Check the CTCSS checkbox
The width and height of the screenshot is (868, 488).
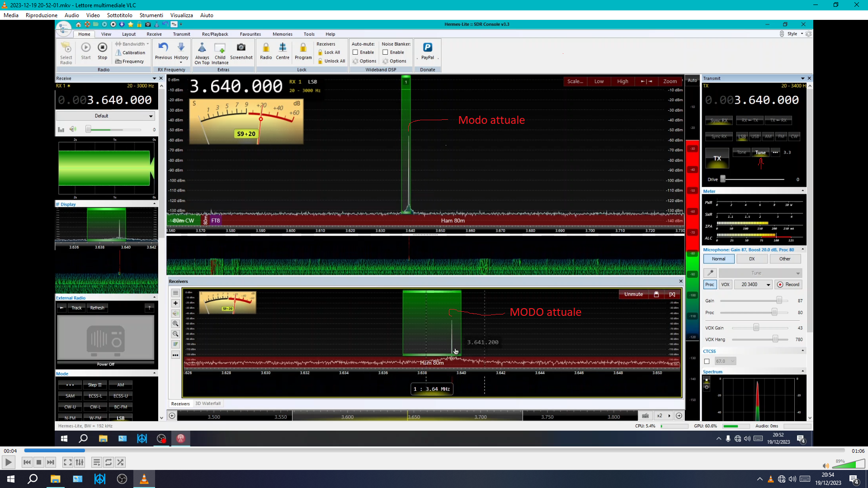pos(707,361)
